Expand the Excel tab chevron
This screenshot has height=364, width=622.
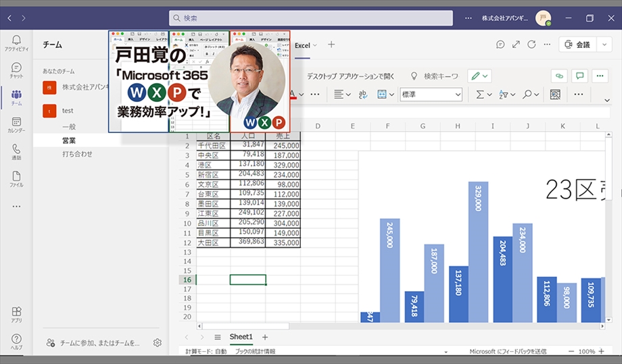(315, 45)
